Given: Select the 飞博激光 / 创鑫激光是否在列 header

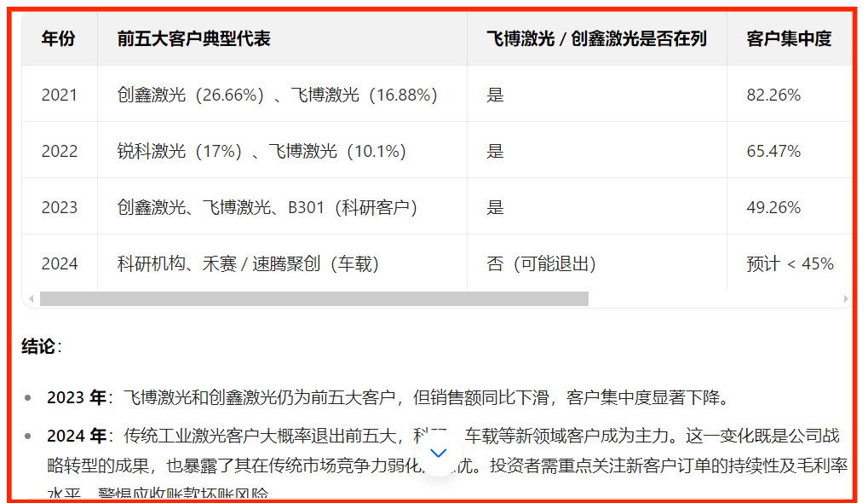Looking at the screenshot, I should (596, 38).
